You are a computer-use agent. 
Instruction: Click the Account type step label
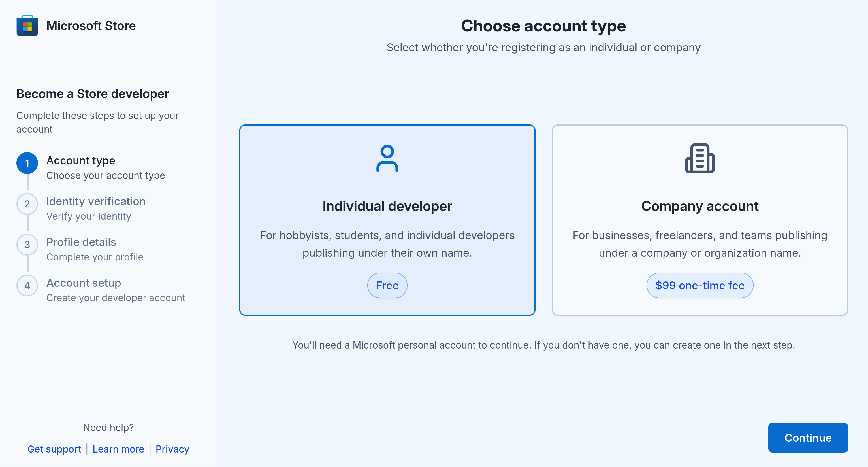tap(80, 161)
